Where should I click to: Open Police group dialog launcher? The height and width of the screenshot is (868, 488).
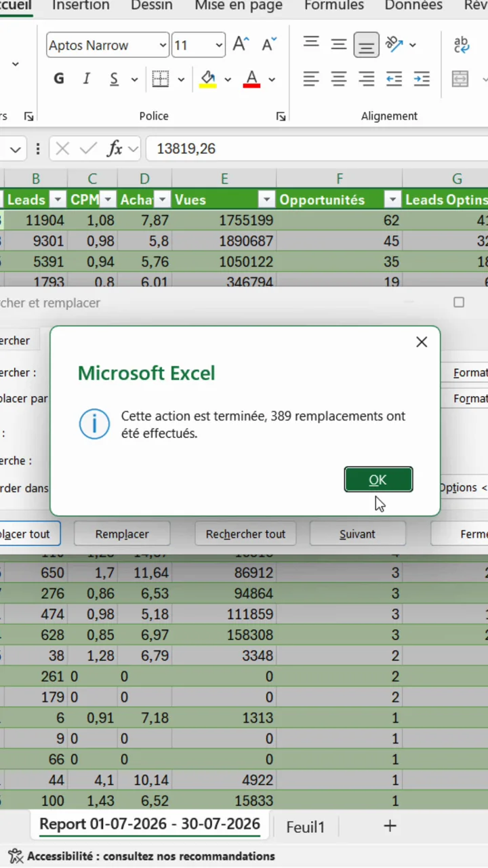point(281,117)
